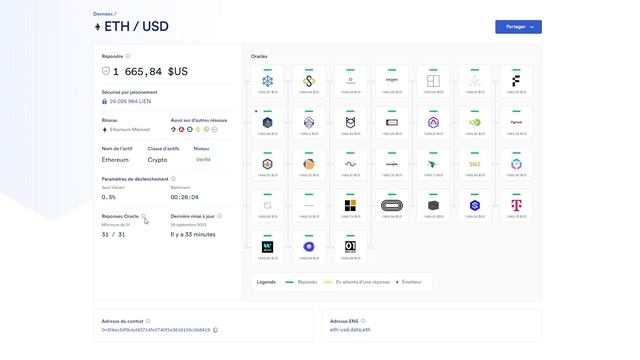Show info tooltip next to Répondre
The image size is (640, 360).
pos(128,56)
